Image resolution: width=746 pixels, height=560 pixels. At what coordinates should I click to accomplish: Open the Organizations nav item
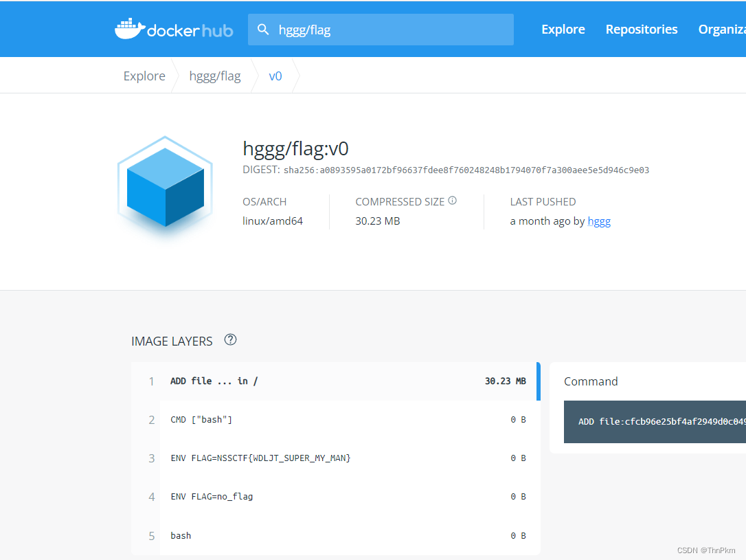722,30
